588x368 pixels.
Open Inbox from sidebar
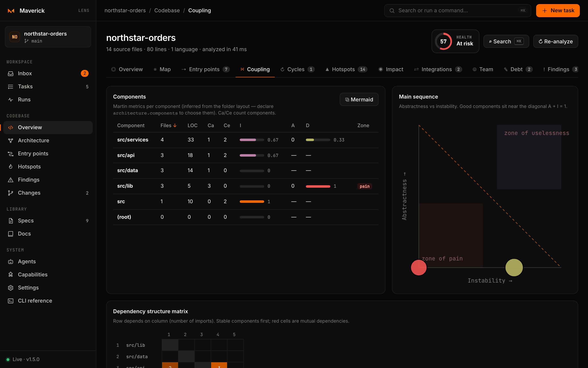click(48, 73)
